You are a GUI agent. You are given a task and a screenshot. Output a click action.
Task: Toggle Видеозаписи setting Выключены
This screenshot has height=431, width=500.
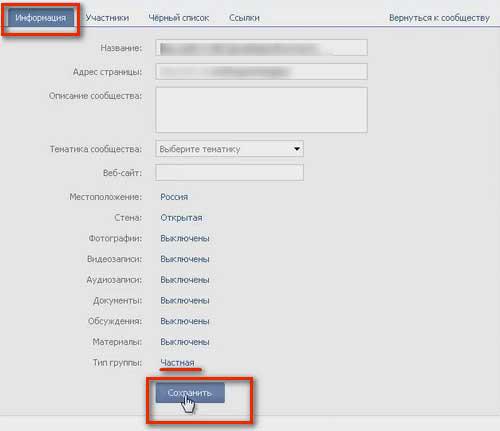click(185, 259)
